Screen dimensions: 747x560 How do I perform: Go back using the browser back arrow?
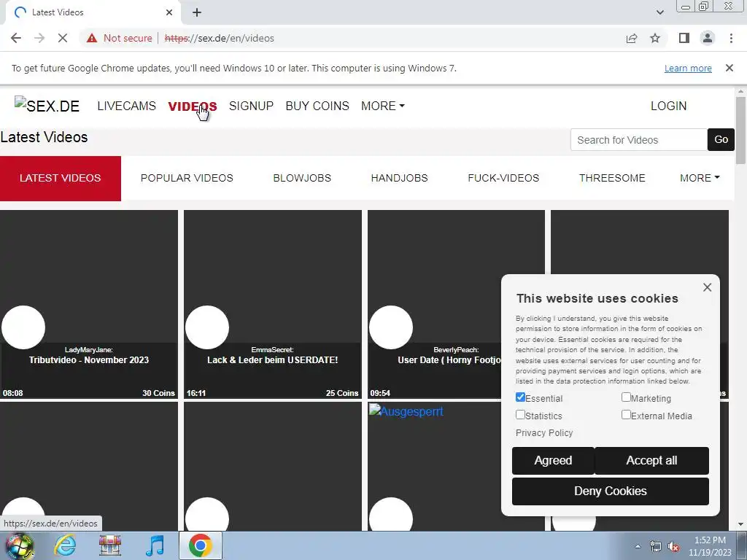[16, 38]
